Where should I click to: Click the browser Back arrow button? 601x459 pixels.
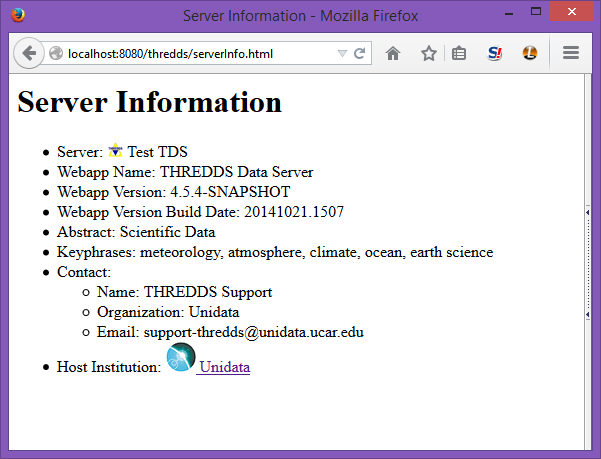[x=28, y=53]
